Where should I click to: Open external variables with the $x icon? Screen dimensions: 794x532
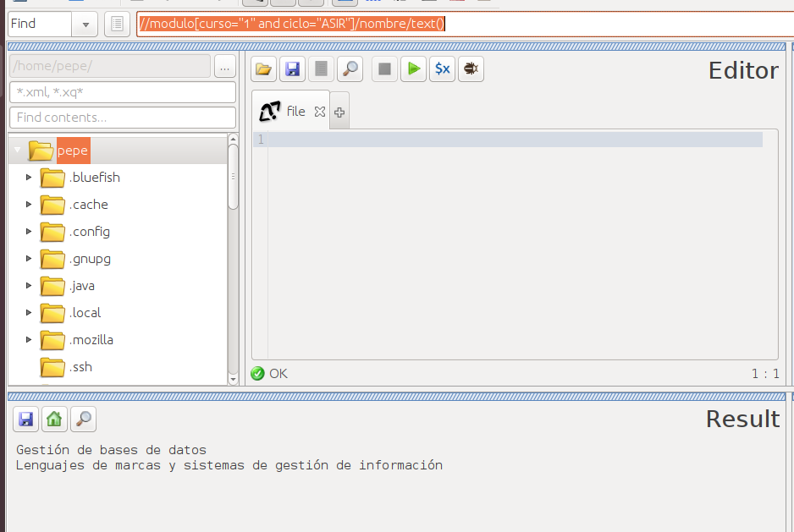pos(442,69)
